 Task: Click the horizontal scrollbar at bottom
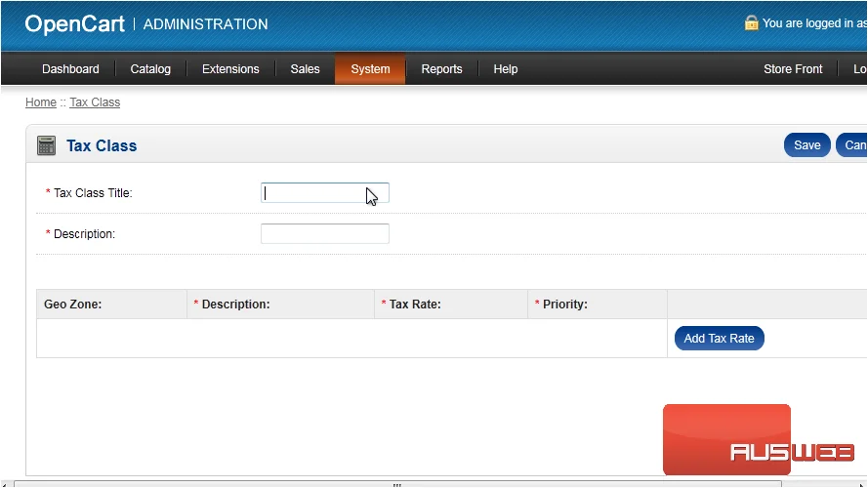tap(397, 485)
